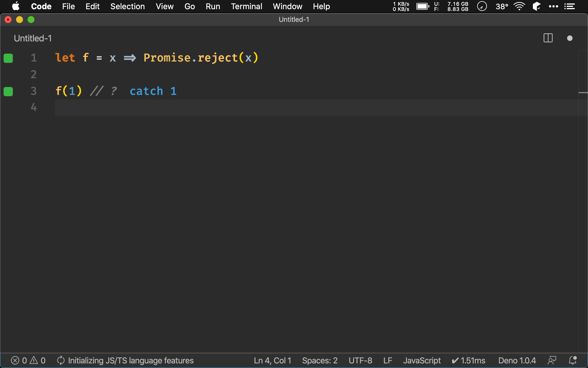Click the Initializing JS/TS language features spinner
Screen dimensions: 588x368
61,360
